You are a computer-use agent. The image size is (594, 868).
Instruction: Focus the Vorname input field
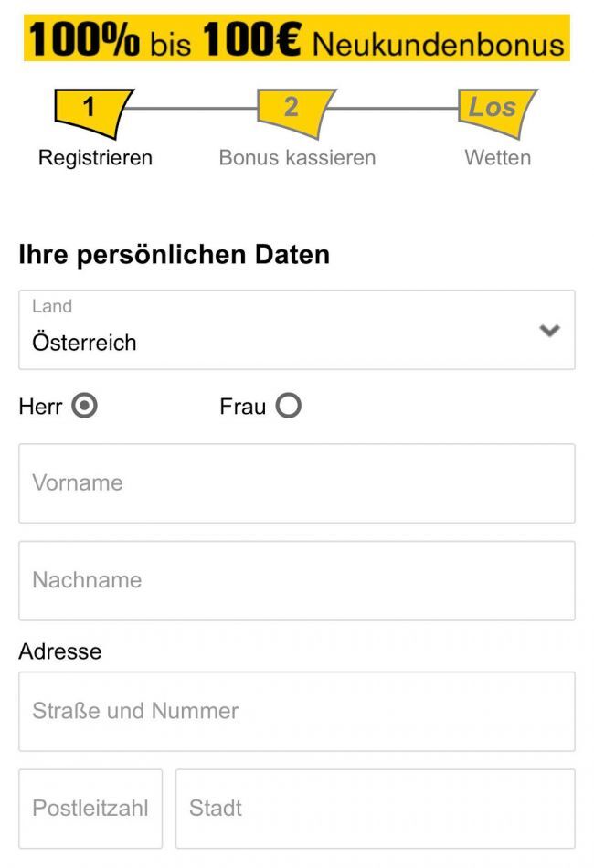[296, 483]
